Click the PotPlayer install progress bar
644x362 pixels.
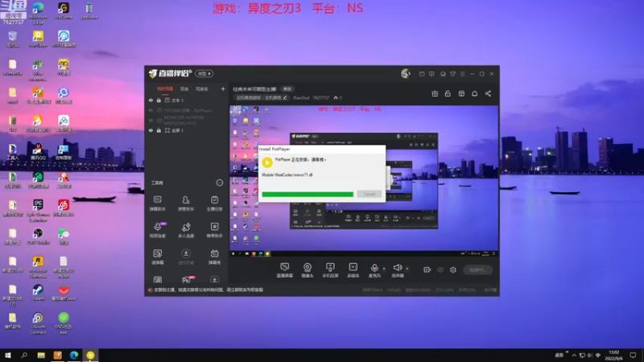(x=308, y=194)
